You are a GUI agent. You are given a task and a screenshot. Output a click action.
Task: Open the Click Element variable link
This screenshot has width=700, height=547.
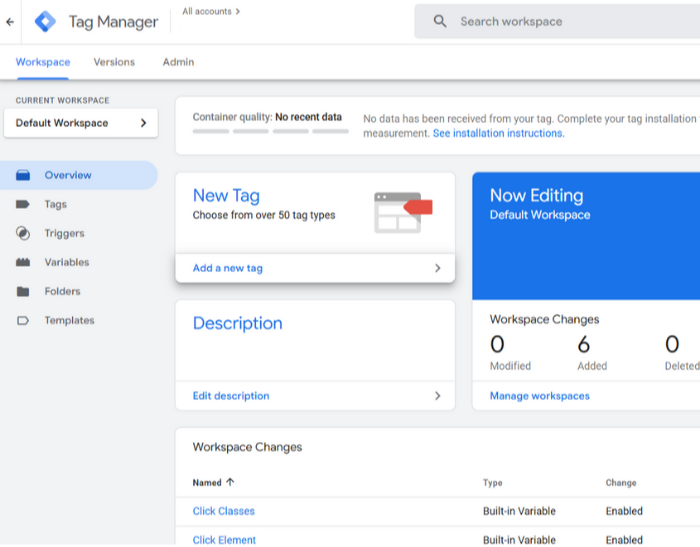tap(224, 539)
